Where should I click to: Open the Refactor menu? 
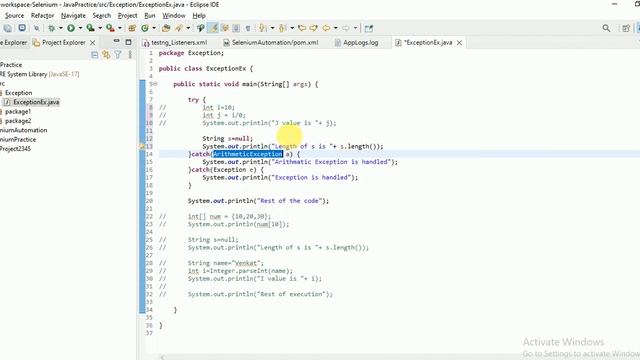42,16
